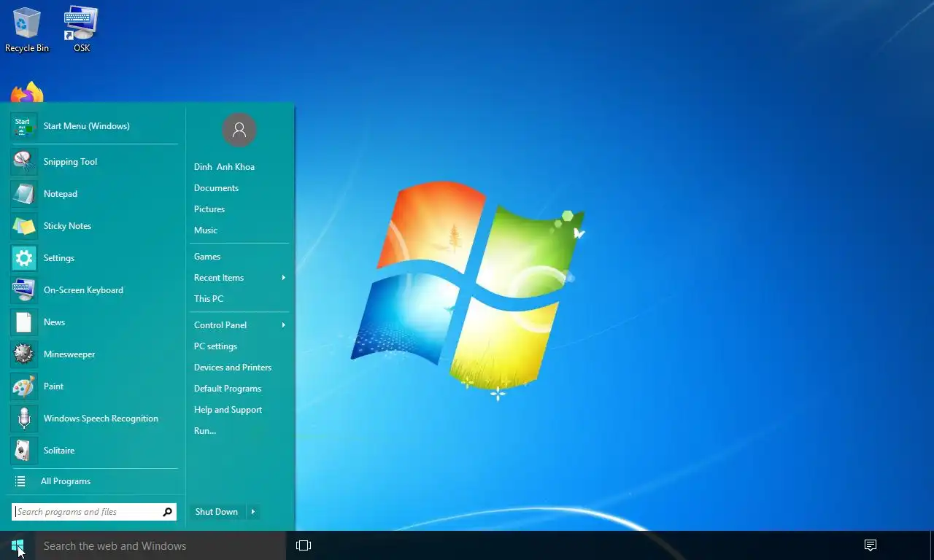Click the Windows Start button

18,545
